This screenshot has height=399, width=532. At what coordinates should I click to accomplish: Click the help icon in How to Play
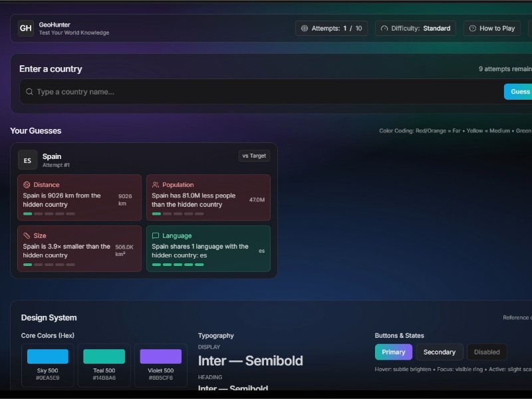(473, 29)
